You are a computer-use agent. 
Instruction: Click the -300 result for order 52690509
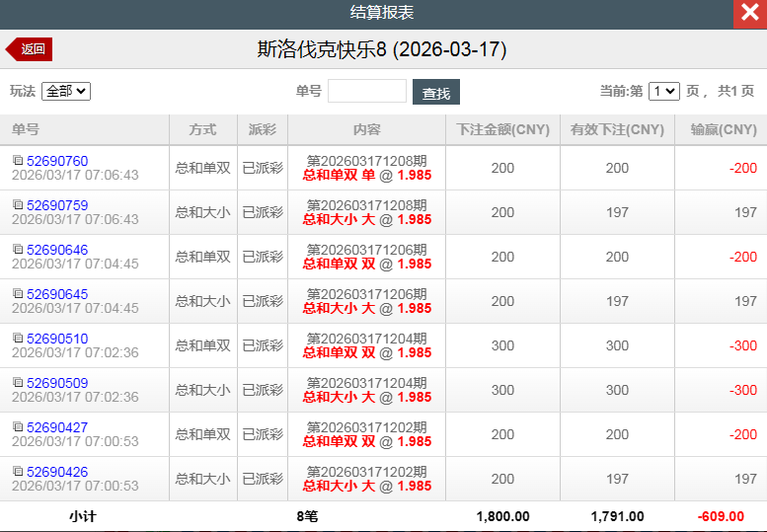743,390
